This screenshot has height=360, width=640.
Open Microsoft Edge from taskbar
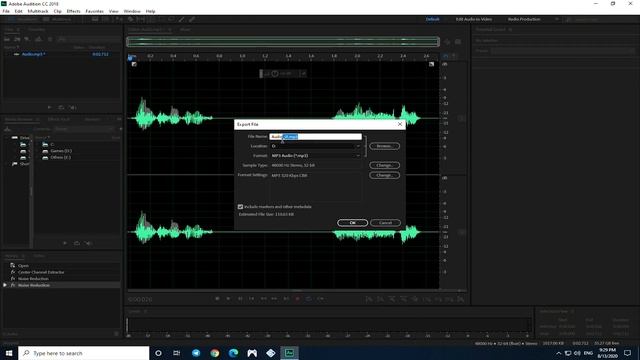[x=233, y=353]
